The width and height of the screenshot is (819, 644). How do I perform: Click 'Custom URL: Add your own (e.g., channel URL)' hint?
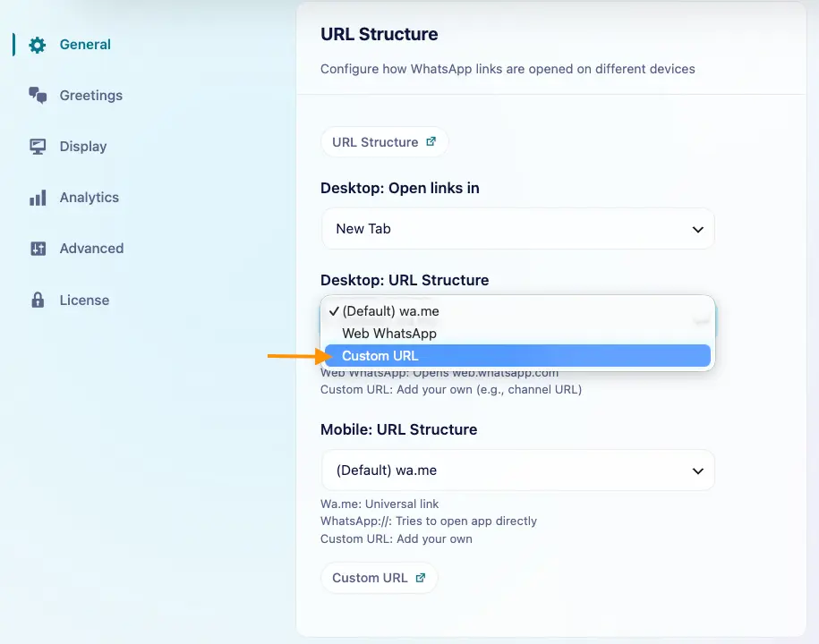tap(451, 389)
